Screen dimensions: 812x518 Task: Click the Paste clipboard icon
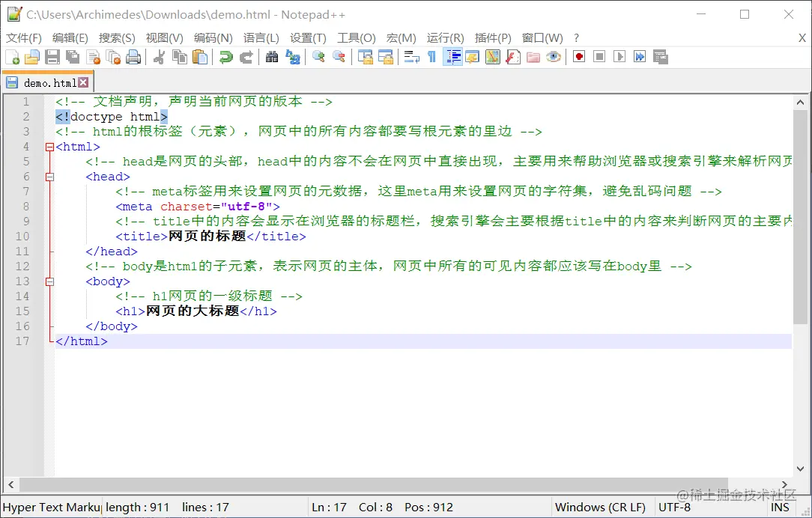pos(199,57)
